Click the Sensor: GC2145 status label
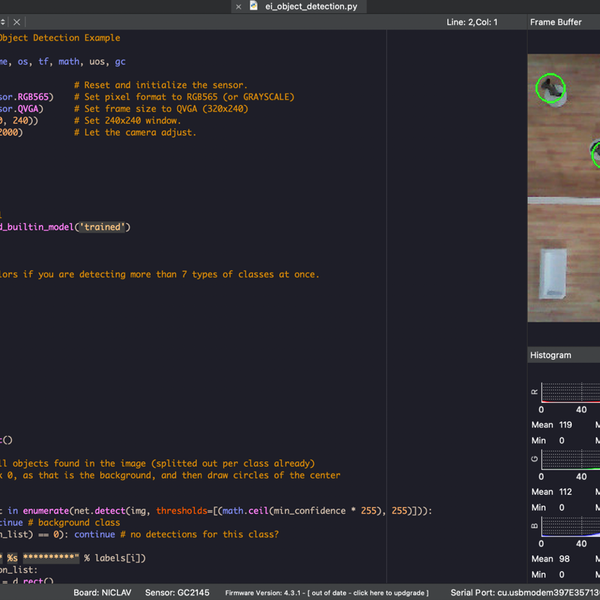The width and height of the screenshot is (600, 600). (x=178, y=592)
